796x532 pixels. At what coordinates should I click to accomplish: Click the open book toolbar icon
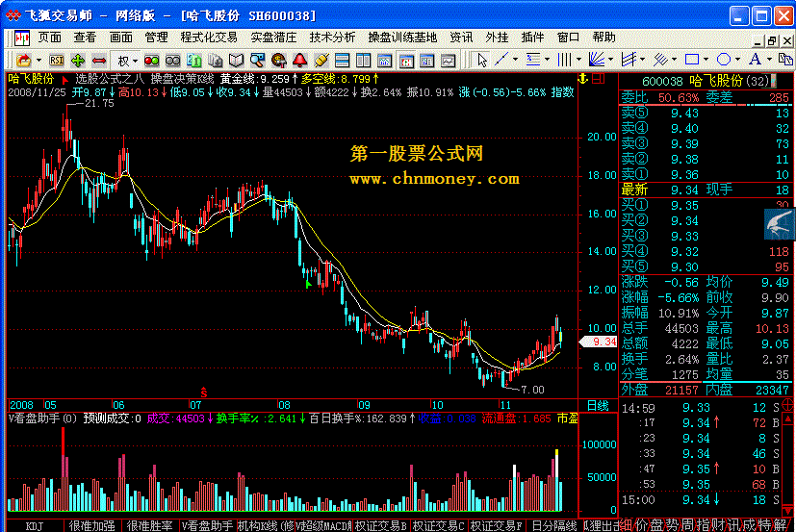click(236, 61)
